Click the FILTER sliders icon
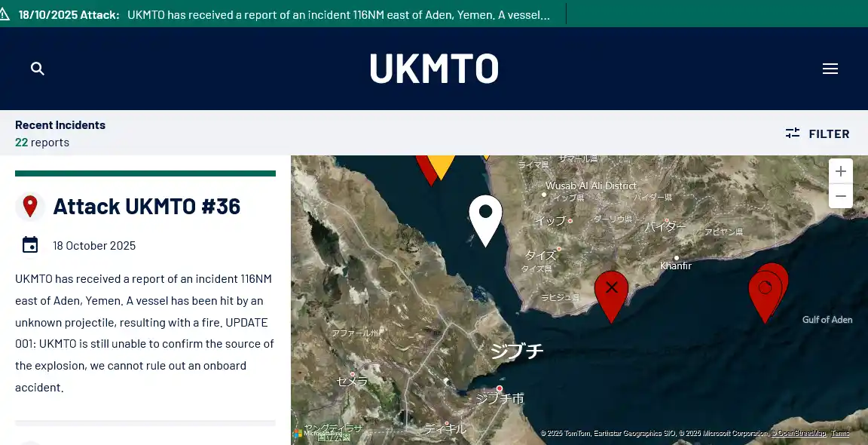 tap(792, 133)
